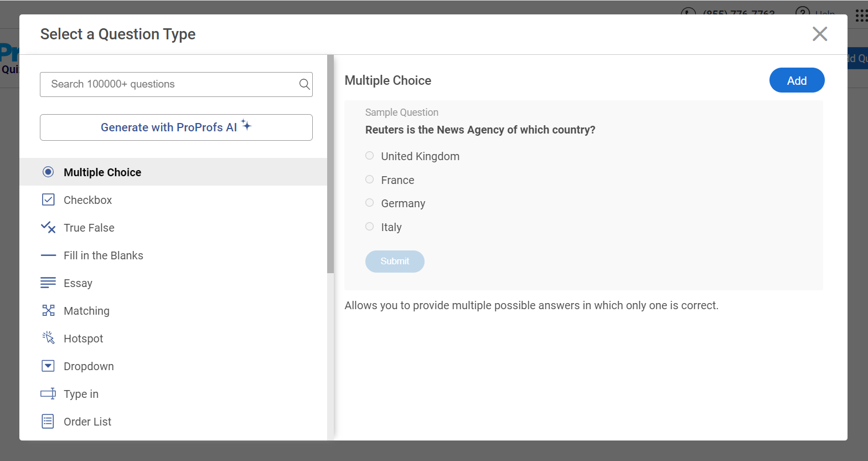
Task: Select the Dropdown question type icon
Action: pos(48,366)
